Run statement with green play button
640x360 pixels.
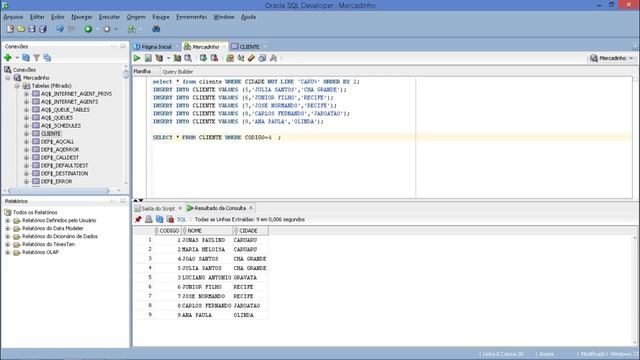(137, 58)
